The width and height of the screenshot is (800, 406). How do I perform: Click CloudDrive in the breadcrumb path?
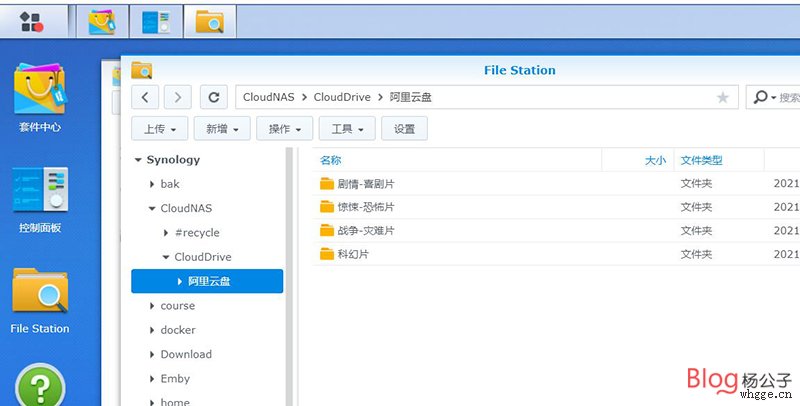pos(342,97)
